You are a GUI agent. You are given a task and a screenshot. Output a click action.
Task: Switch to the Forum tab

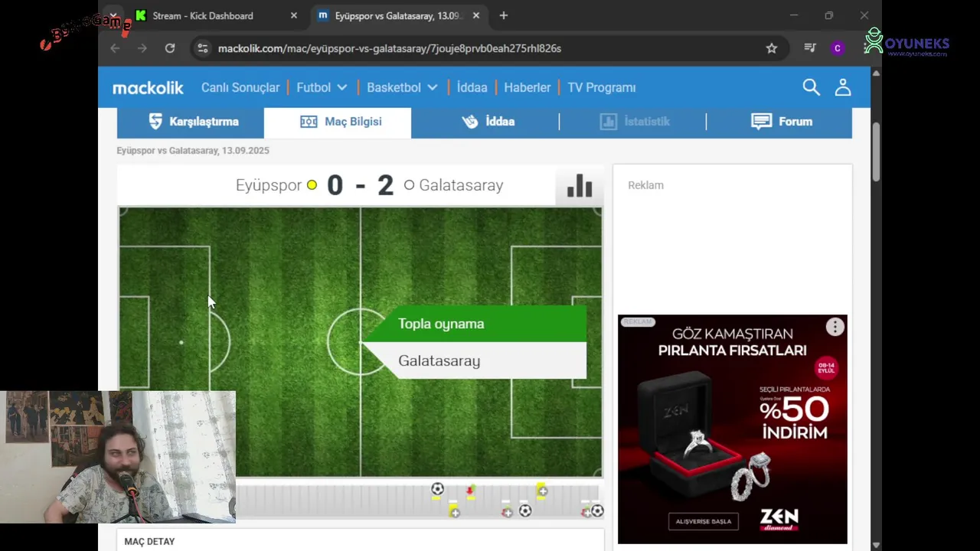(x=779, y=122)
